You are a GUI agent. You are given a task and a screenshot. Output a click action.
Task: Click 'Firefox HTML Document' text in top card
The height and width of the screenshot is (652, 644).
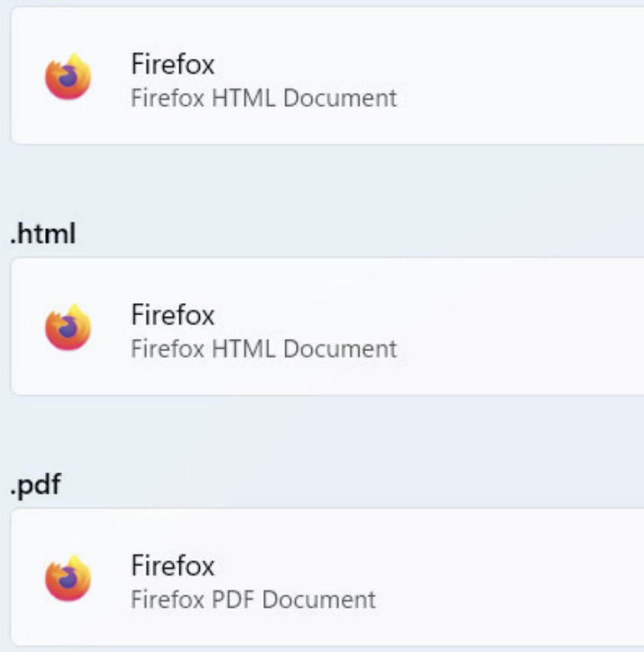tap(263, 98)
